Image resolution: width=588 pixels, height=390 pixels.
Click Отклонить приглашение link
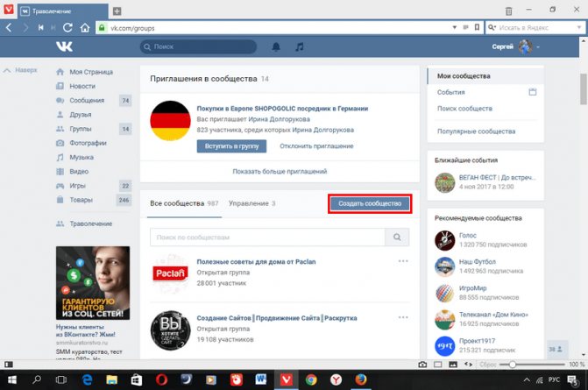[316, 146]
